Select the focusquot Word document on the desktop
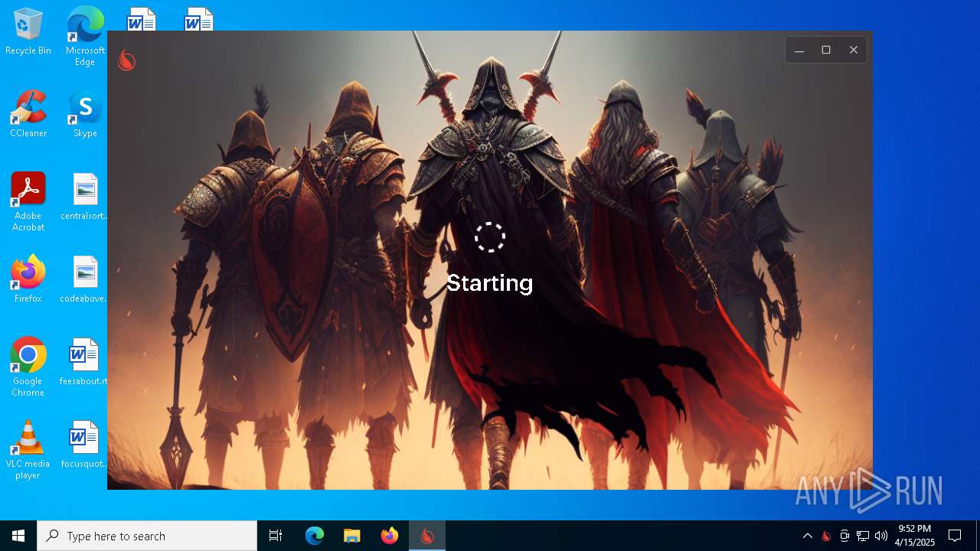The width and height of the screenshot is (980, 551). click(x=83, y=445)
